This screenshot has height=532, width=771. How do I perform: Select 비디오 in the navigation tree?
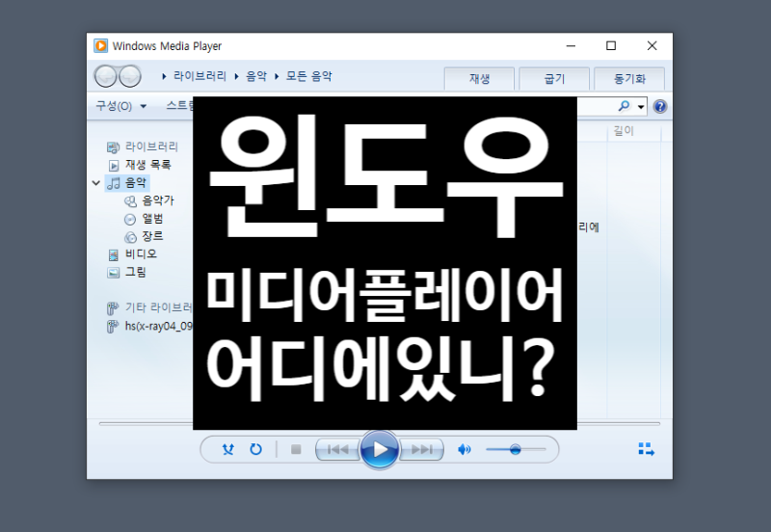point(132,254)
